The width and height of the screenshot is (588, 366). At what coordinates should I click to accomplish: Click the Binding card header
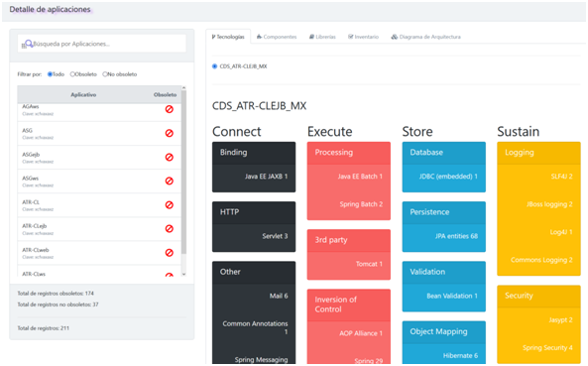coord(254,153)
